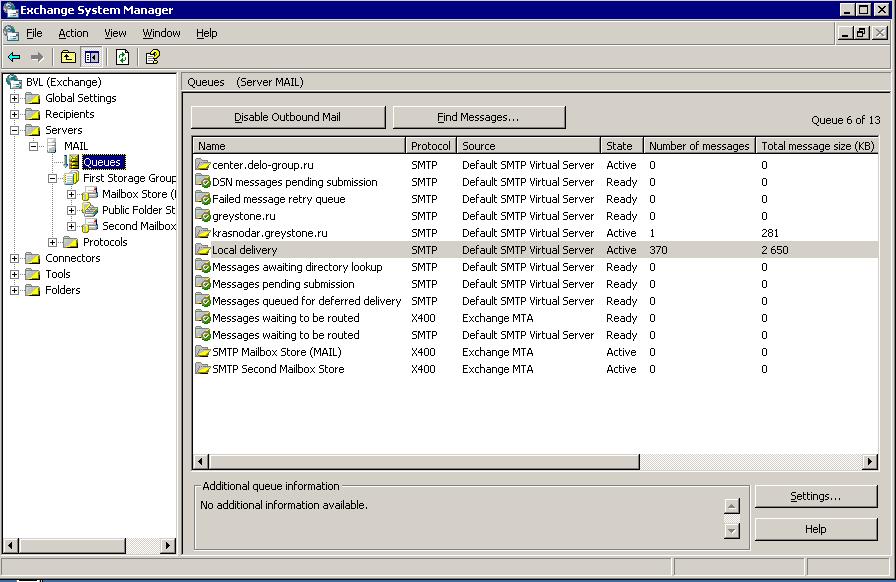Open the Exchange System Manager menu icon beside File

coord(11,33)
